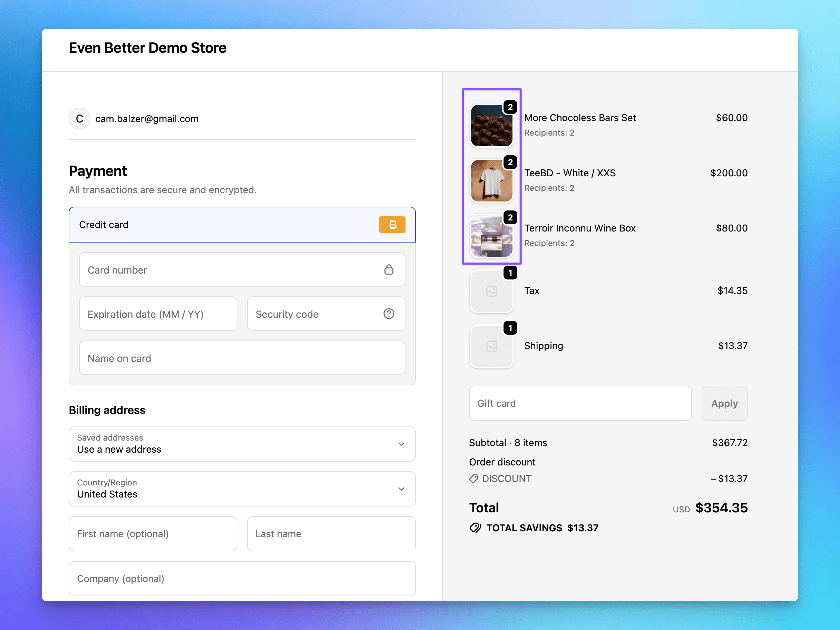Click into the Name on card field
The width and height of the screenshot is (840, 630).
tap(242, 358)
